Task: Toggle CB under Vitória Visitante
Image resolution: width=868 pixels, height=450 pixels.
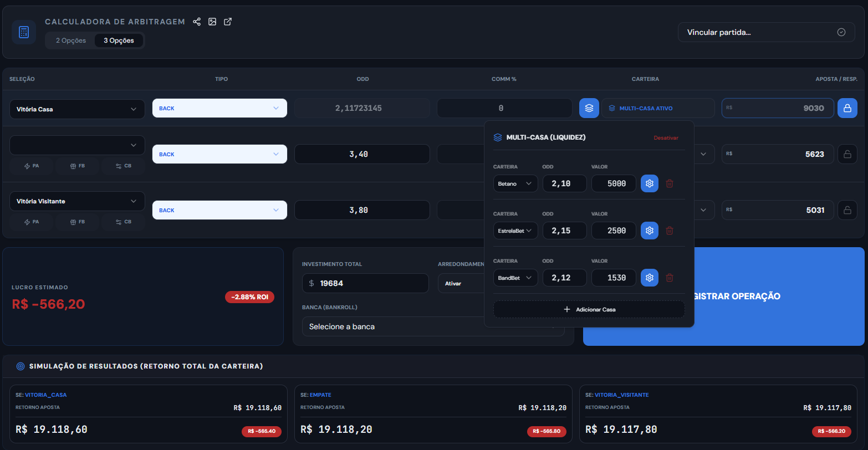Action: (124, 222)
